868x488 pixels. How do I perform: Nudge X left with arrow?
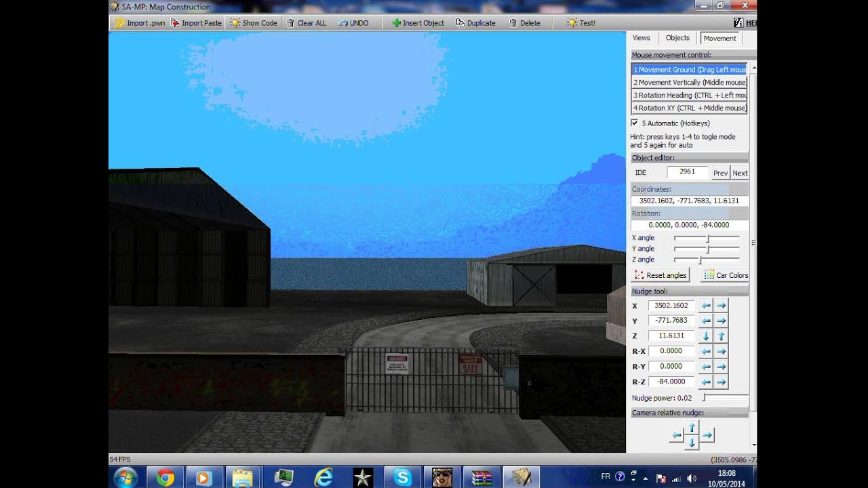tap(706, 306)
